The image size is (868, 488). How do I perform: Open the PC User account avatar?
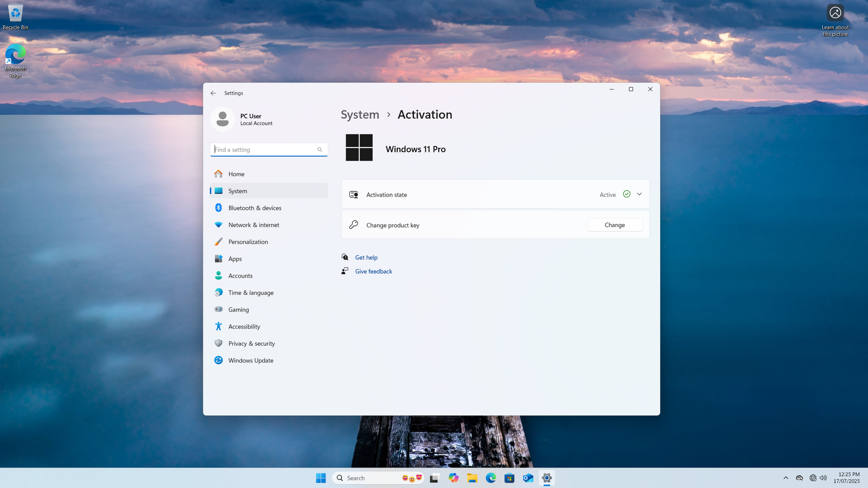(222, 119)
